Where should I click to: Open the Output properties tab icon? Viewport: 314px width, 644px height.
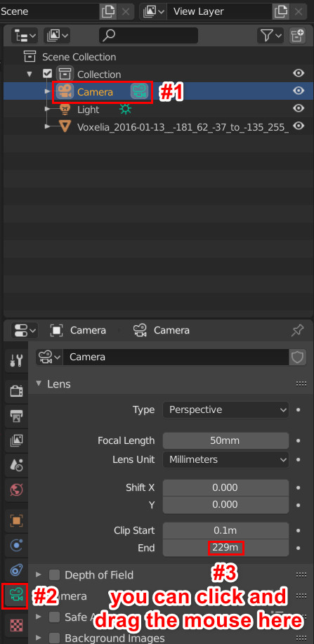(16, 416)
